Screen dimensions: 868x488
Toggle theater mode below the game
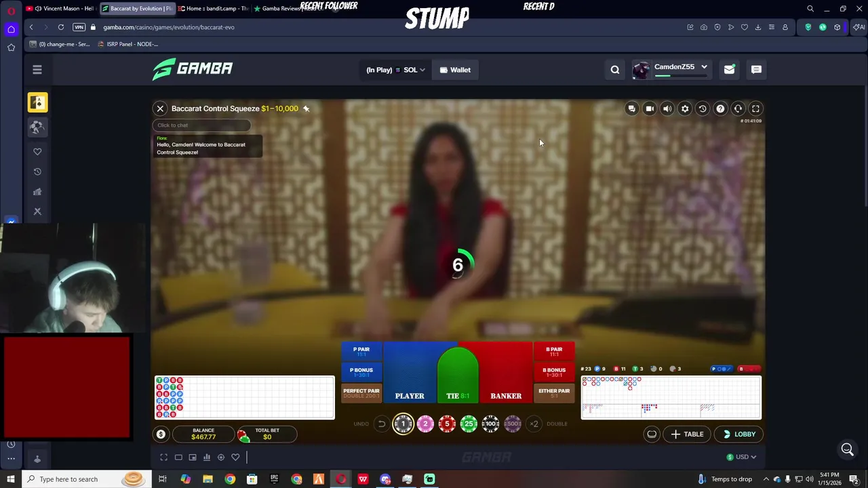click(178, 457)
